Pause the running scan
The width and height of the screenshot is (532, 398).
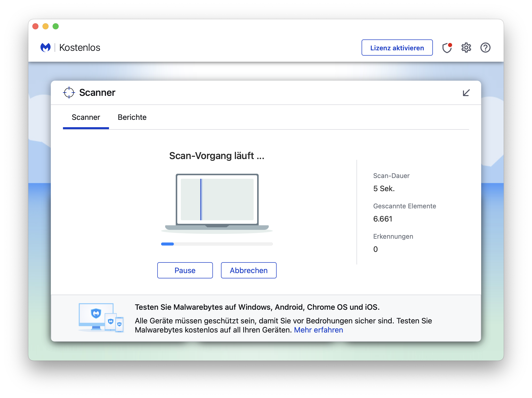pos(185,270)
